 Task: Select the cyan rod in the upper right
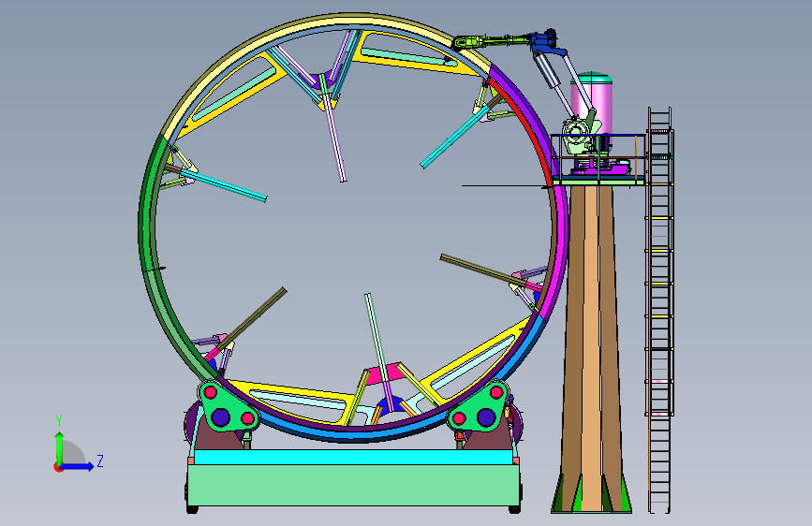pos(453,138)
